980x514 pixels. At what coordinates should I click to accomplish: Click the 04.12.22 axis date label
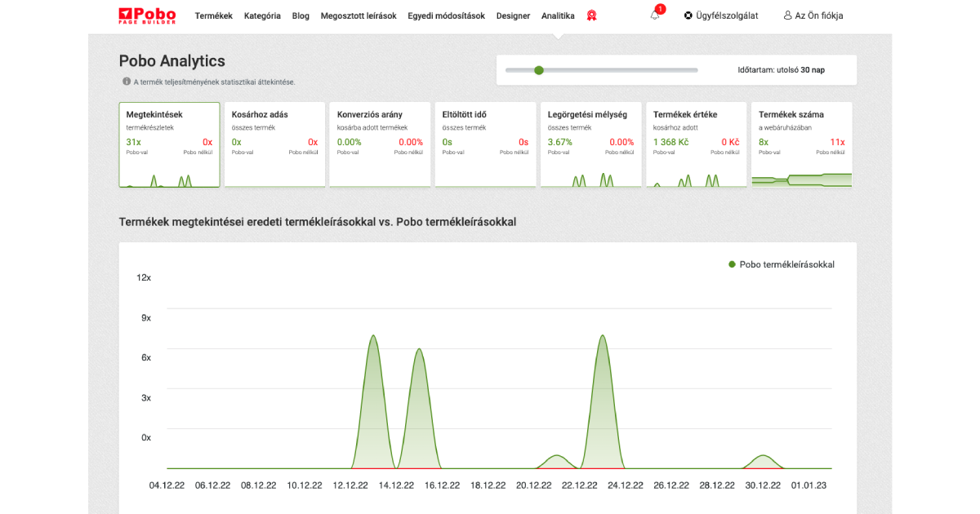pyautogui.click(x=167, y=485)
